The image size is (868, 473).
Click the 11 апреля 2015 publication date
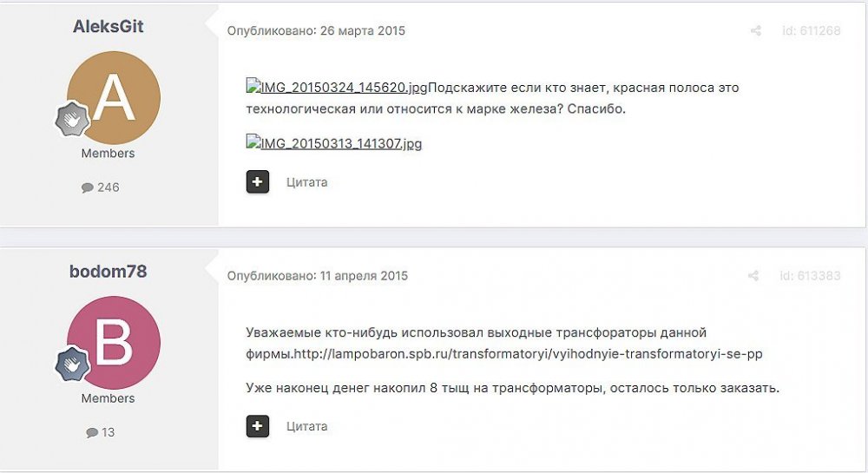click(364, 276)
